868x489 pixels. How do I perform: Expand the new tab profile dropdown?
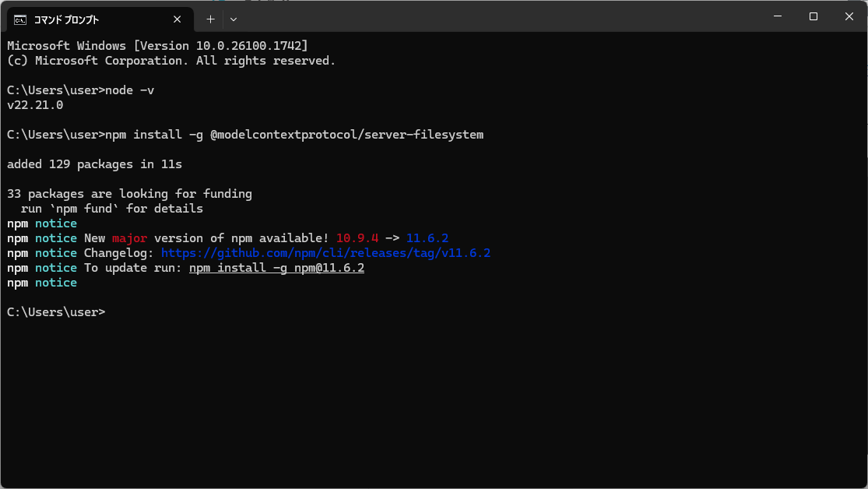coord(234,19)
